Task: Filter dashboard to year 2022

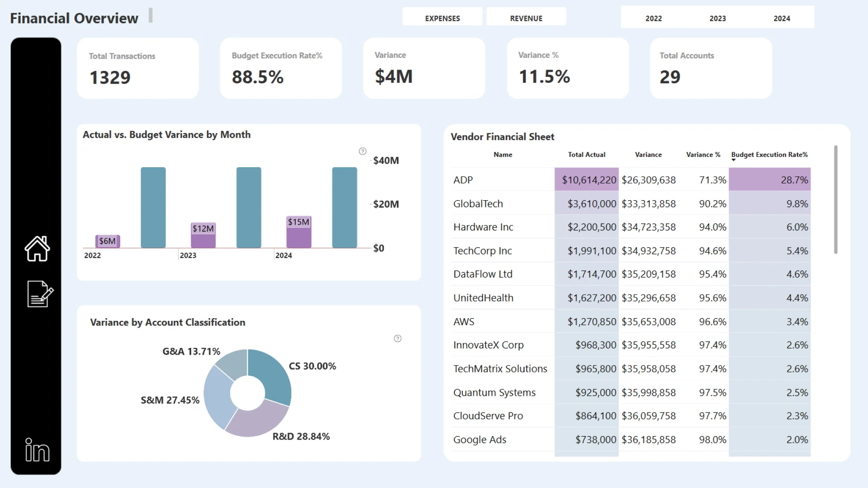Action: coord(653,19)
